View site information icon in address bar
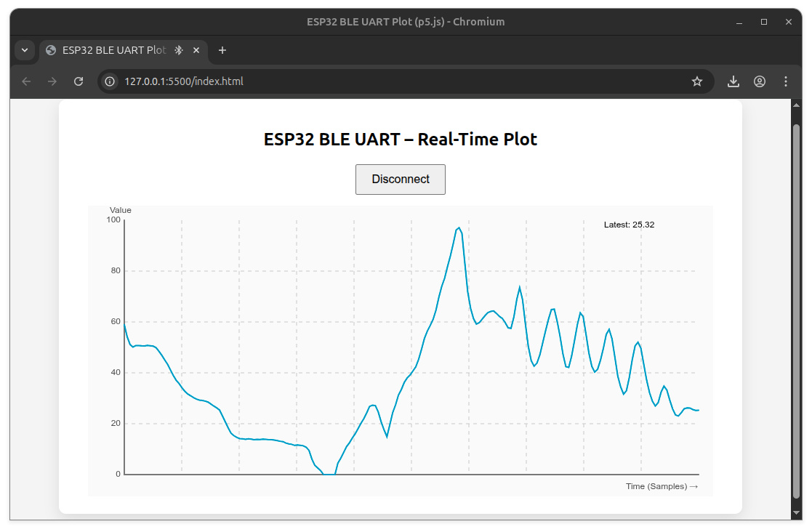The height and width of the screenshot is (532, 812). pos(110,81)
